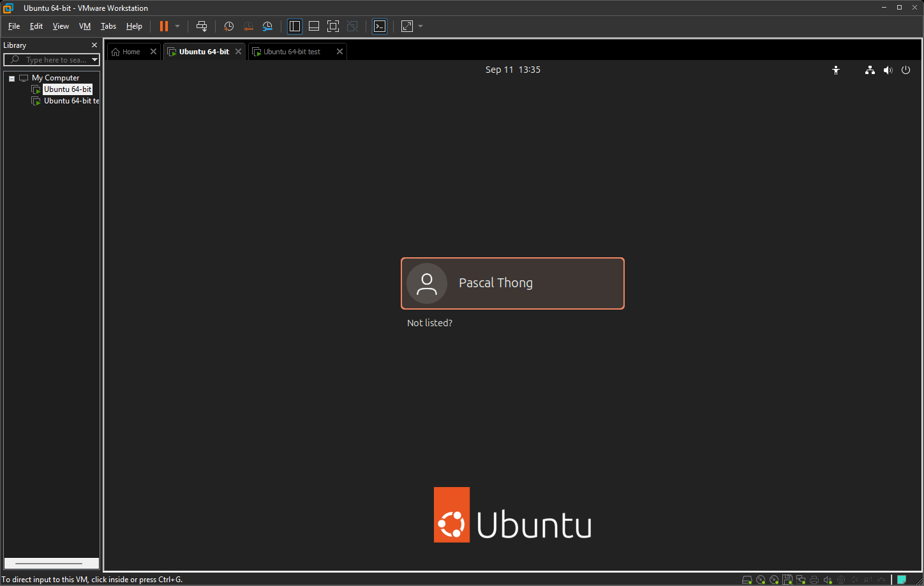Close the Home tab
Image resolution: width=924 pixels, height=586 pixels.
pyautogui.click(x=153, y=52)
